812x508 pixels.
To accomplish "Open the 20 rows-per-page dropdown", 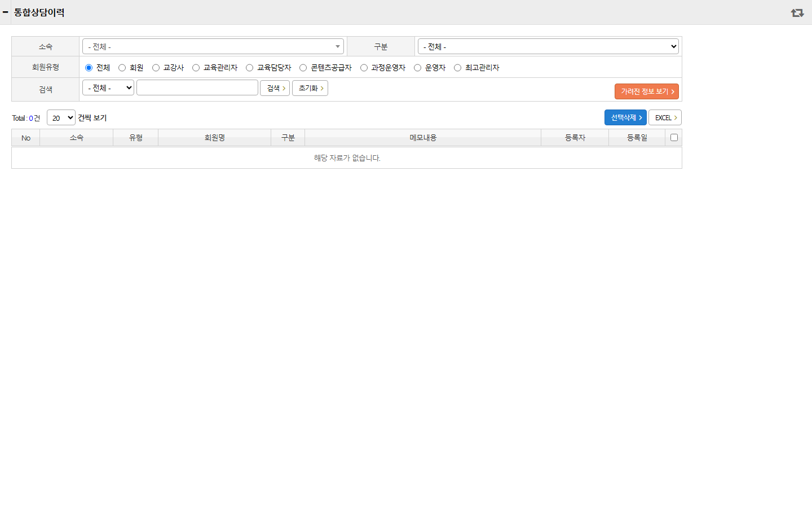I will [x=61, y=117].
